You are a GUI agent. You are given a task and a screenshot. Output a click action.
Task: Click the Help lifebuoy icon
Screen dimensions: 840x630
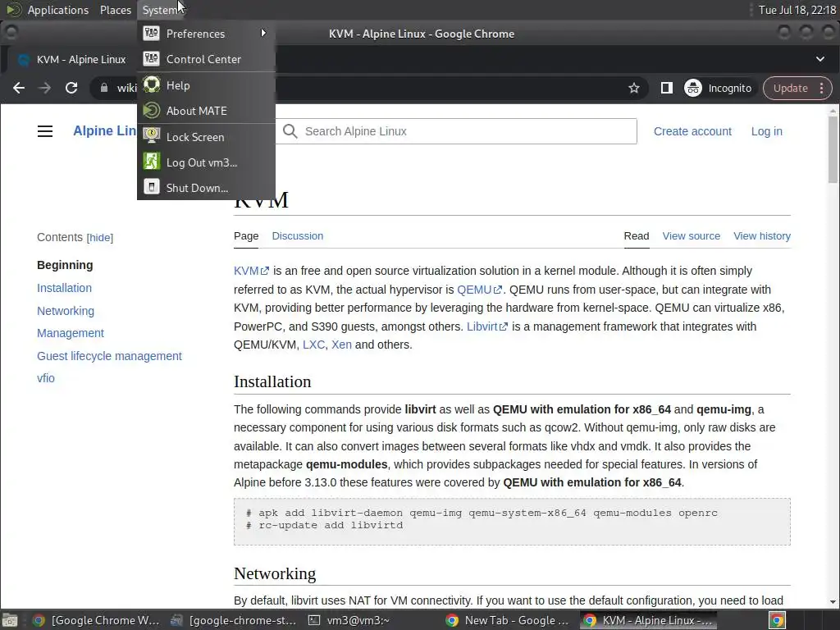point(152,84)
